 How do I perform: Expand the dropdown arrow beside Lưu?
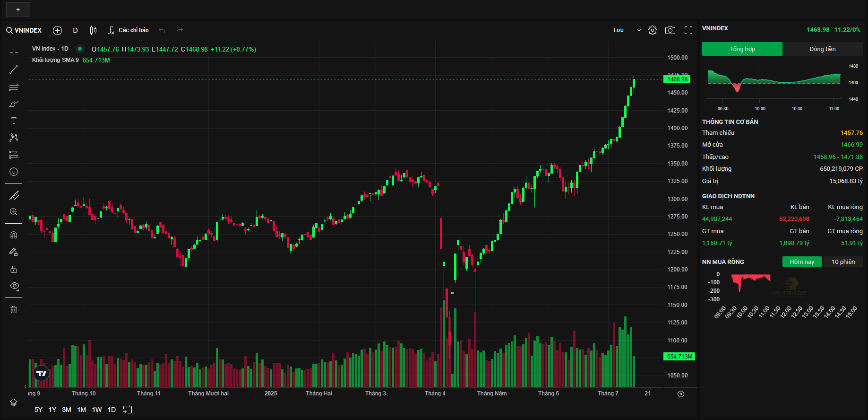tap(639, 30)
